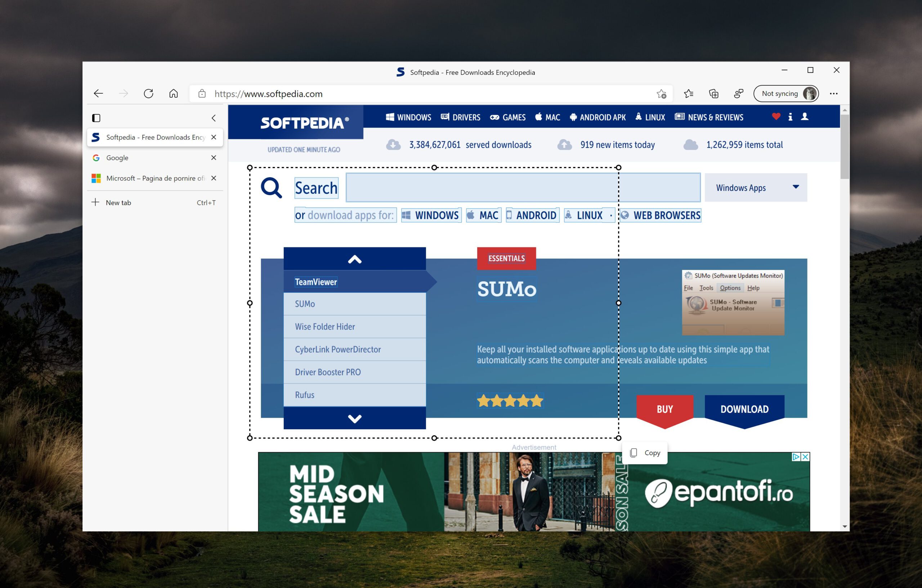Select TeamViewer in the app list
The height and width of the screenshot is (588, 922).
pyautogui.click(x=354, y=282)
